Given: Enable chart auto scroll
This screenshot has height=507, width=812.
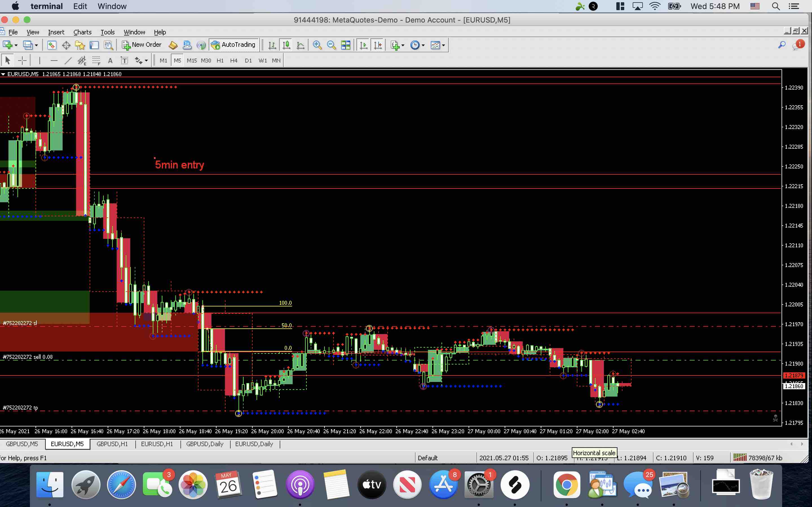Looking at the screenshot, I should click(363, 45).
